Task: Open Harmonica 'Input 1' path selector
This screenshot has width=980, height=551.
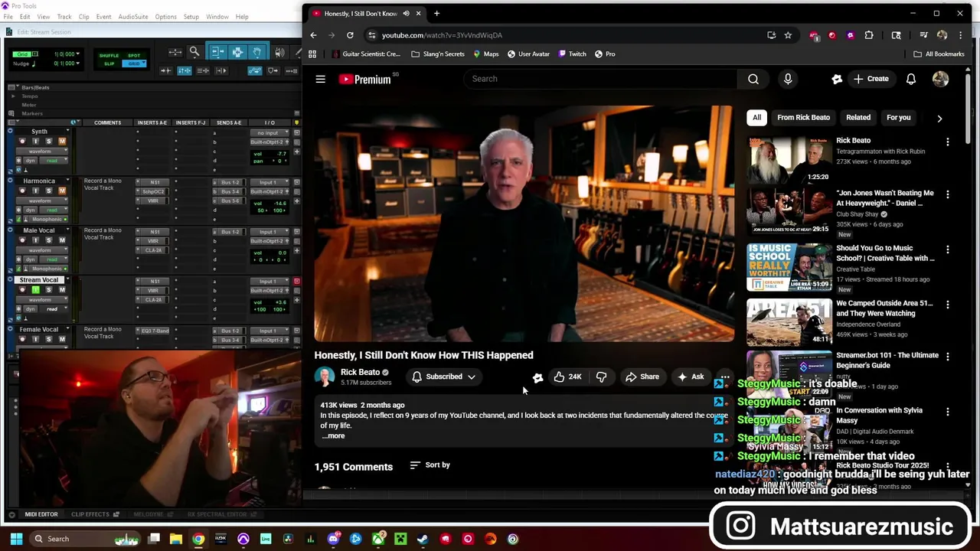Action: (268, 183)
